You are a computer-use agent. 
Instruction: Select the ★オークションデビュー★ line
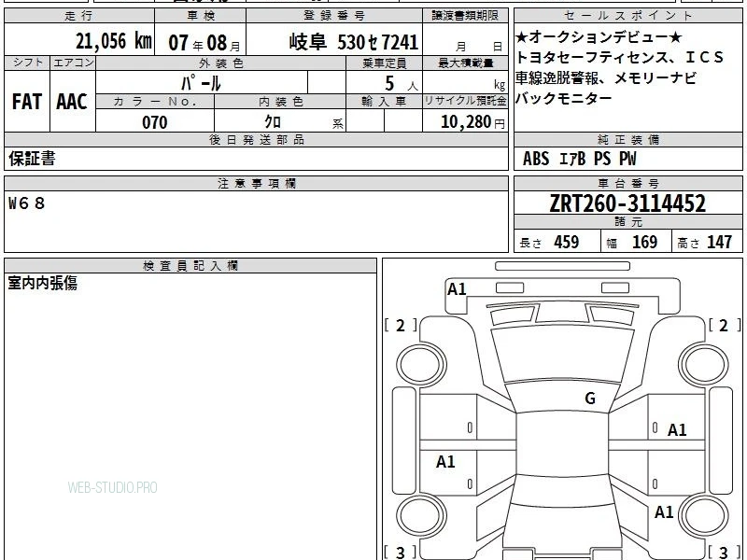[x=599, y=37]
